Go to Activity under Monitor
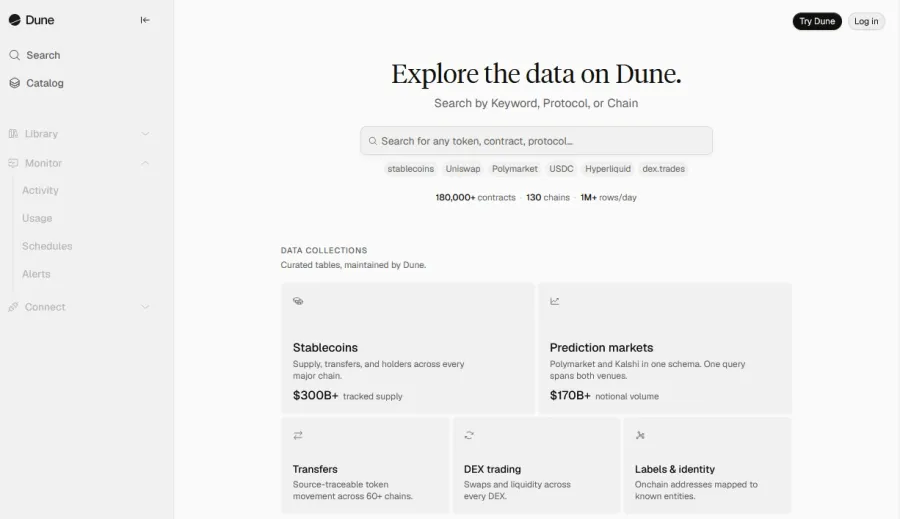900x519 pixels. [x=40, y=191]
